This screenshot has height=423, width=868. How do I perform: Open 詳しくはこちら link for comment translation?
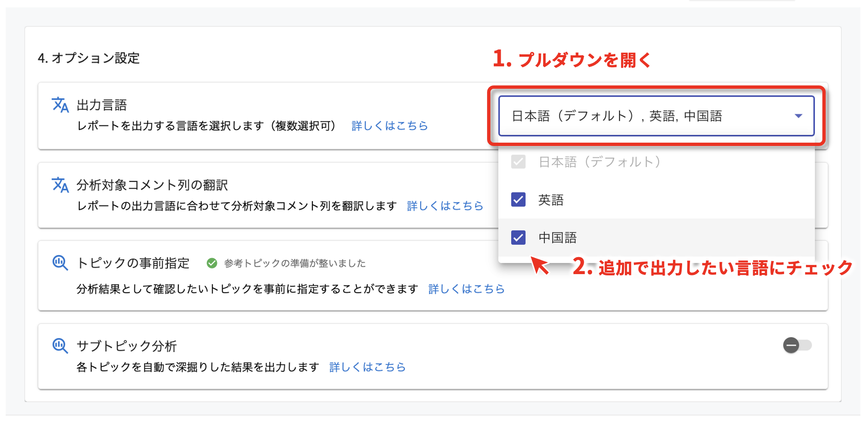coord(445,206)
